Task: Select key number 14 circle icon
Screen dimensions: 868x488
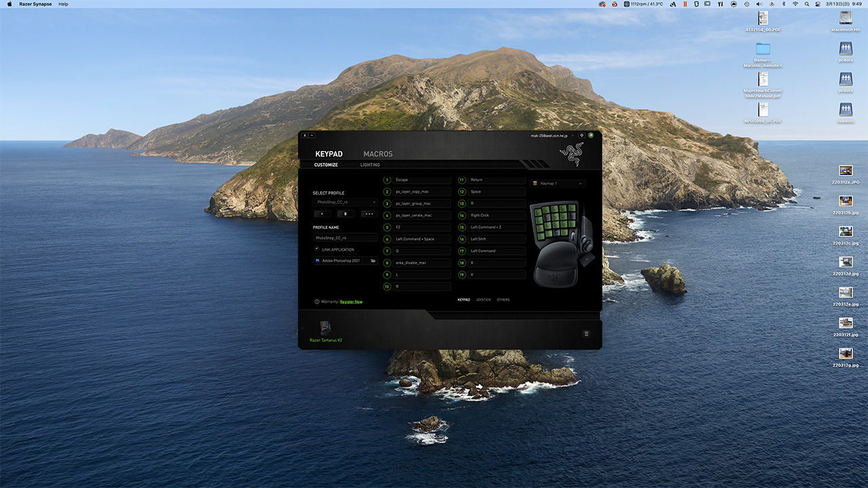Action: point(462,216)
